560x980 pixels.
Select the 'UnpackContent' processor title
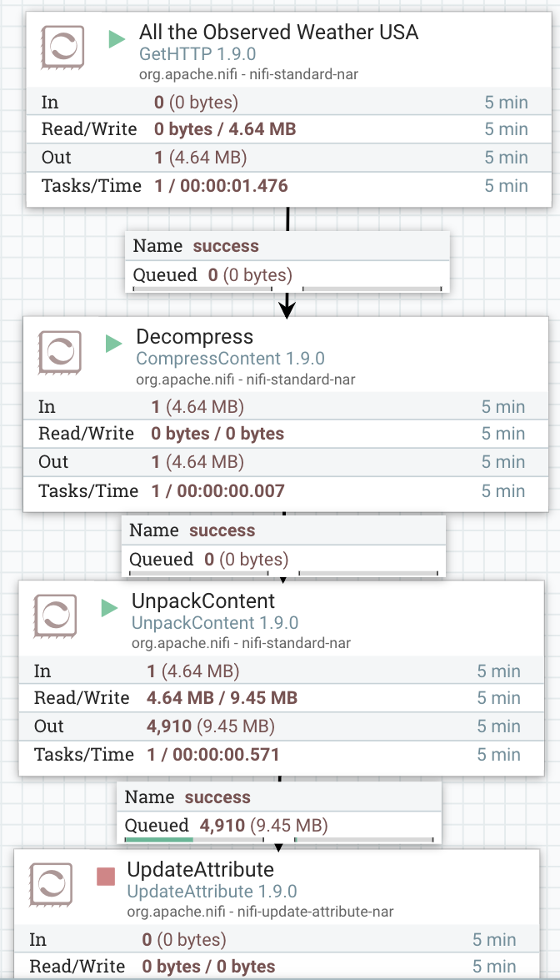202,601
